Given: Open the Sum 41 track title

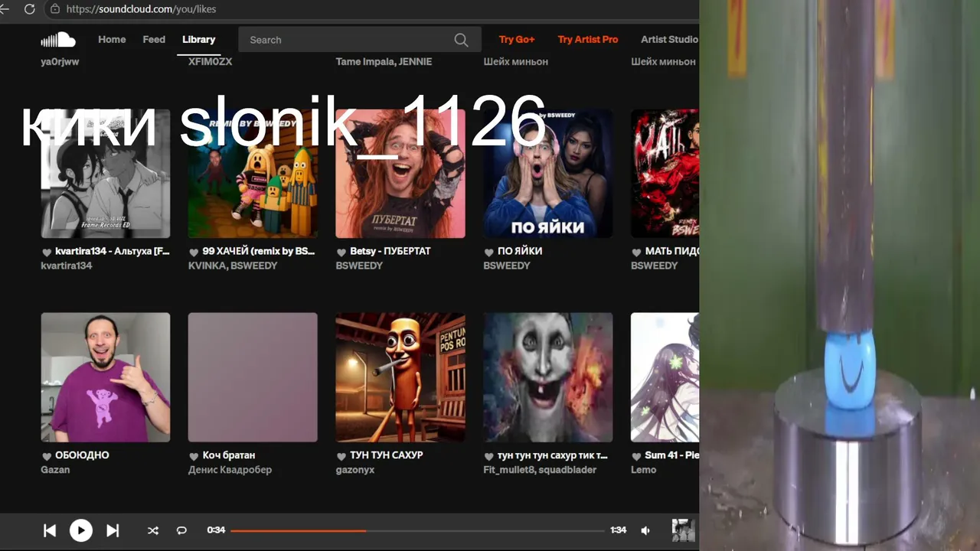Looking at the screenshot, I should 671,455.
